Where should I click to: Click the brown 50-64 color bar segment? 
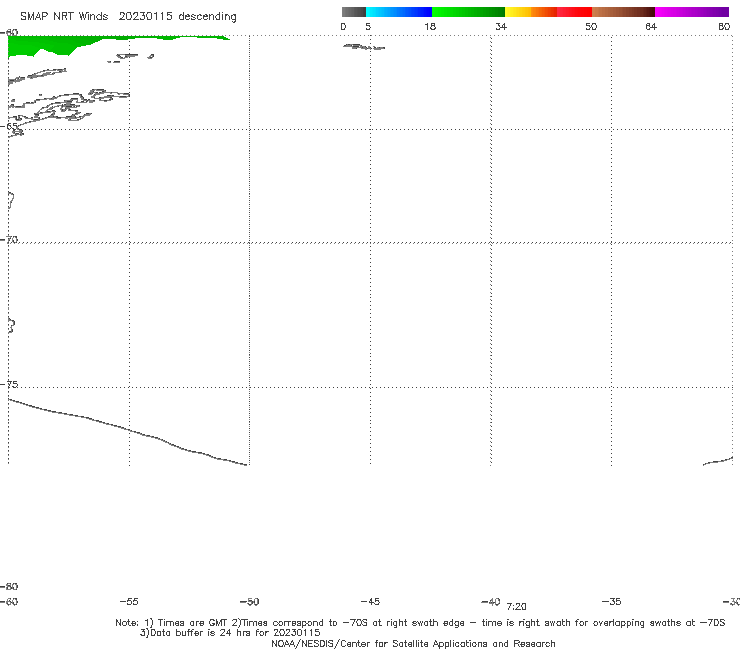[623, 12]
